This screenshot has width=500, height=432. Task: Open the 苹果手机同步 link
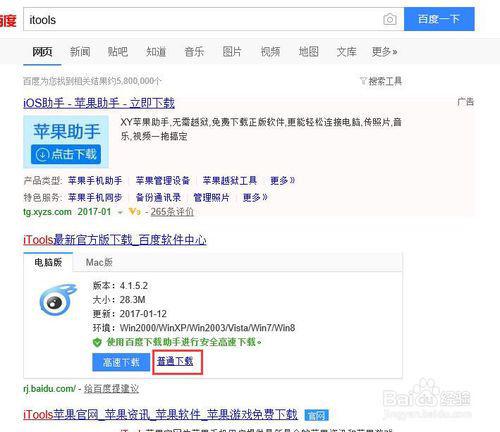click(95, 197)
